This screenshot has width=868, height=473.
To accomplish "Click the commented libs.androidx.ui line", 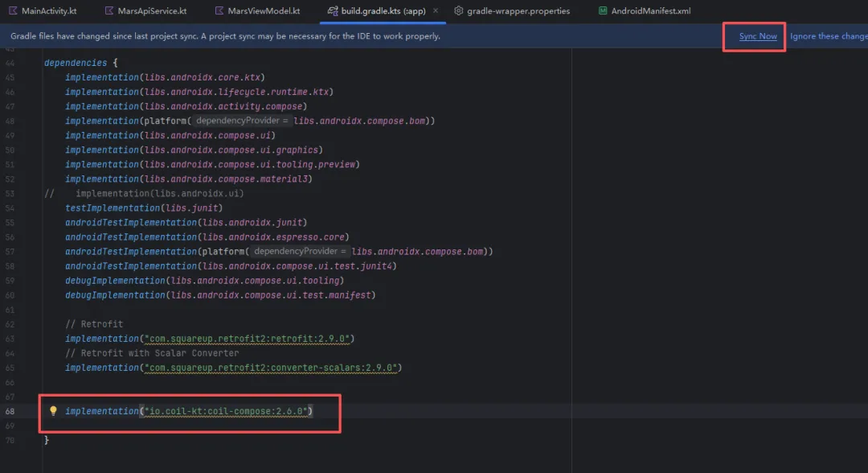I will [x=144, y=193].
